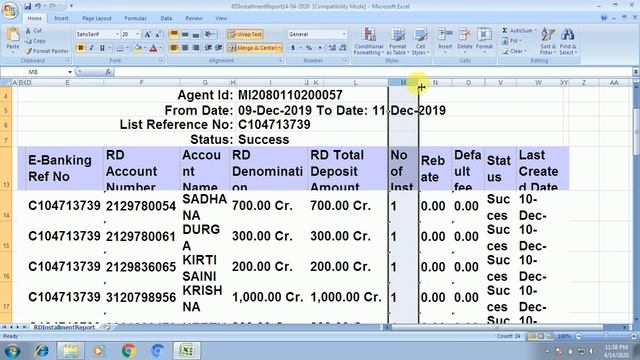This screenshot has height=360, width=640.
Task: Open the Orientation options
Action: pos(210,34)
